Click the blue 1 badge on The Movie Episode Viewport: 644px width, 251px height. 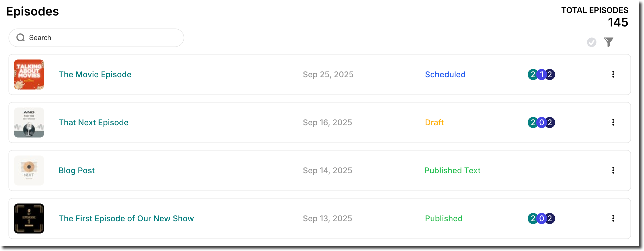[542, 74]
